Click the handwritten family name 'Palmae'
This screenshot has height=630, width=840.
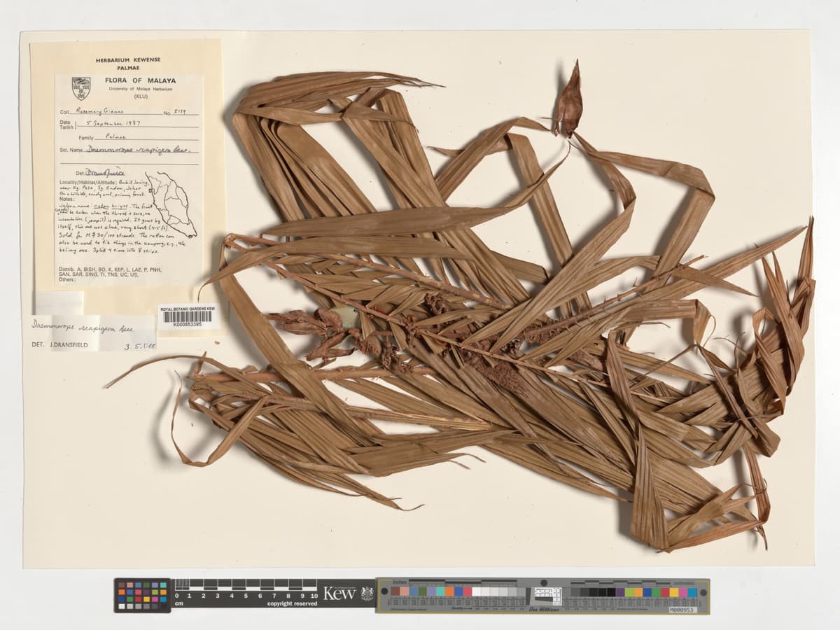click(x=115, y=136)
